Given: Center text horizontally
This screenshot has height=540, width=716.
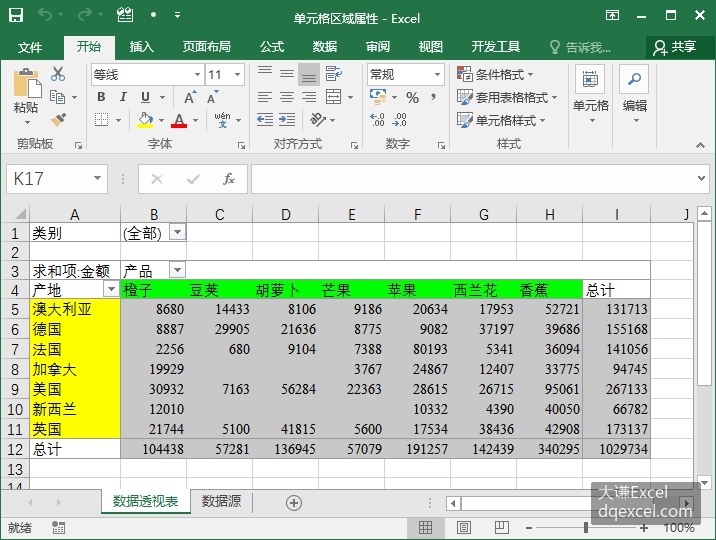Looking at the screenshot, I should (287, 97).
